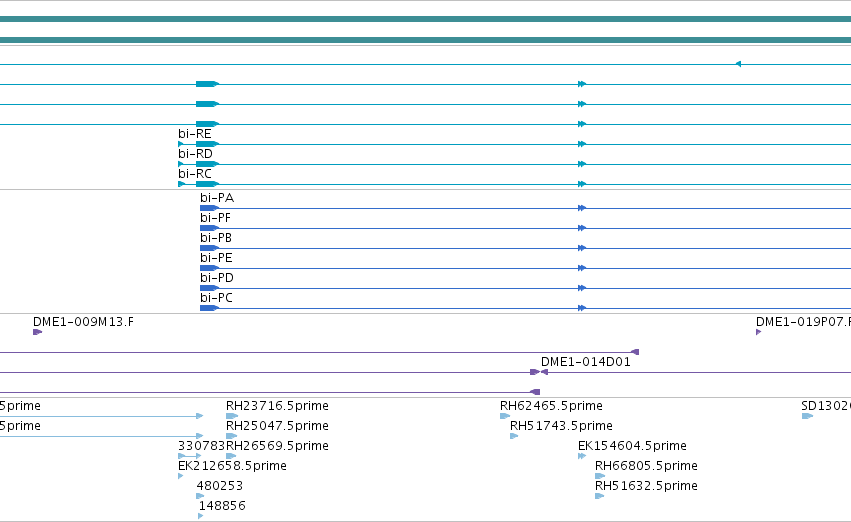Image resolution: width=851 pixels, height=522 pixels.
Task: Click the 480253 arrow glyph
Action: click(x=200, y=496)
